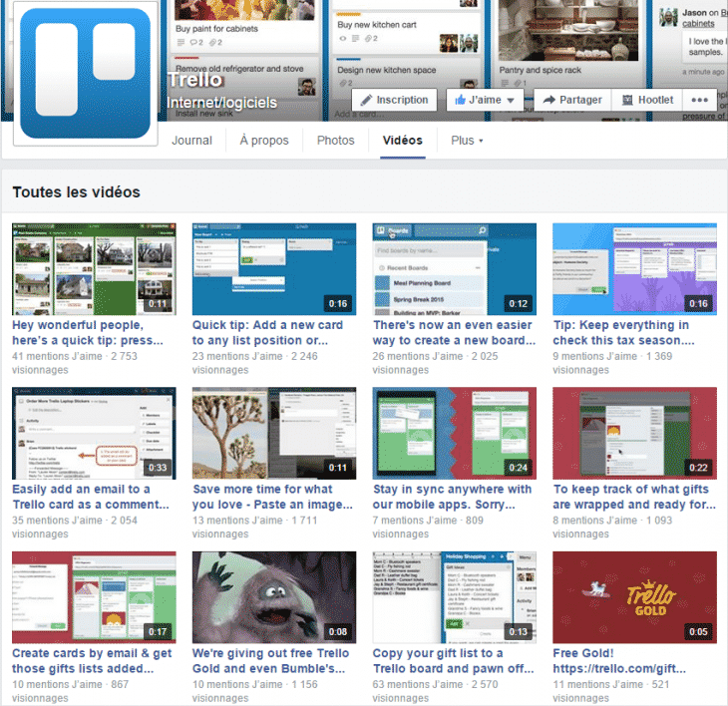
Task: Click '63 mentions J'aime · 2 570' stats text
Action: click(435, 685)
